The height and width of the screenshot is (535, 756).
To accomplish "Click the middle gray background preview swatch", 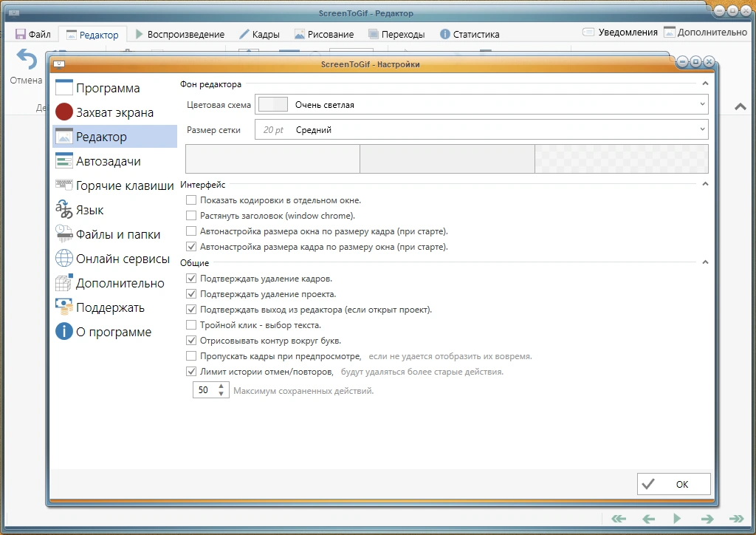I will coord(447,159).
